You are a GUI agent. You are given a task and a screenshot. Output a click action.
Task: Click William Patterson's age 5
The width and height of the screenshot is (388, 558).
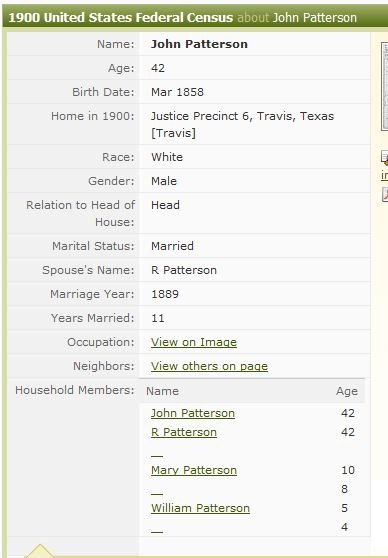[344, 508]
